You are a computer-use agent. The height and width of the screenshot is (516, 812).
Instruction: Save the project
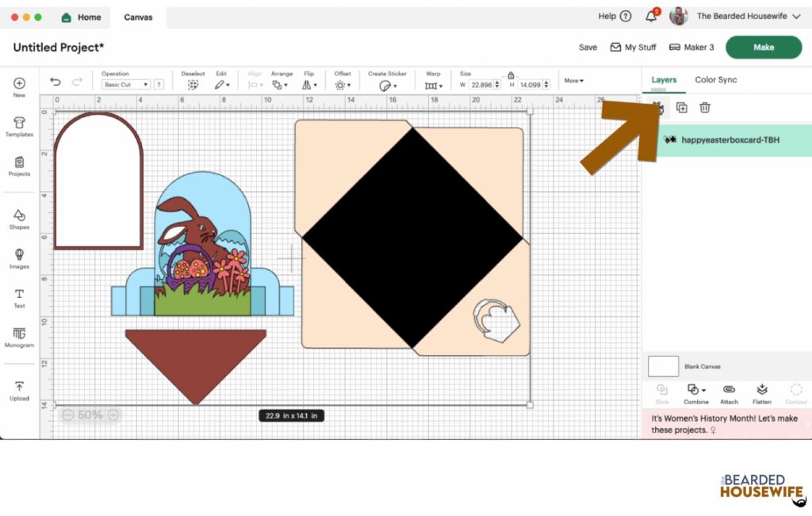588,47
